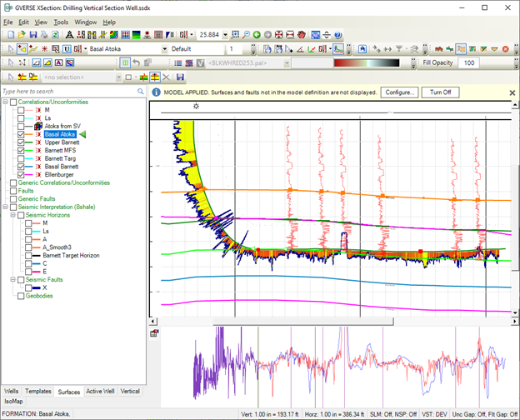Click the zoom magnifier icon
This screenshot has height=420, width=520.
click(246, 34)
